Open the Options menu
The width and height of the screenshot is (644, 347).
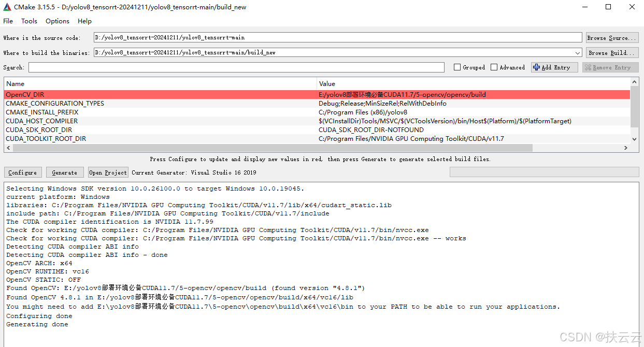coord(58,21)
